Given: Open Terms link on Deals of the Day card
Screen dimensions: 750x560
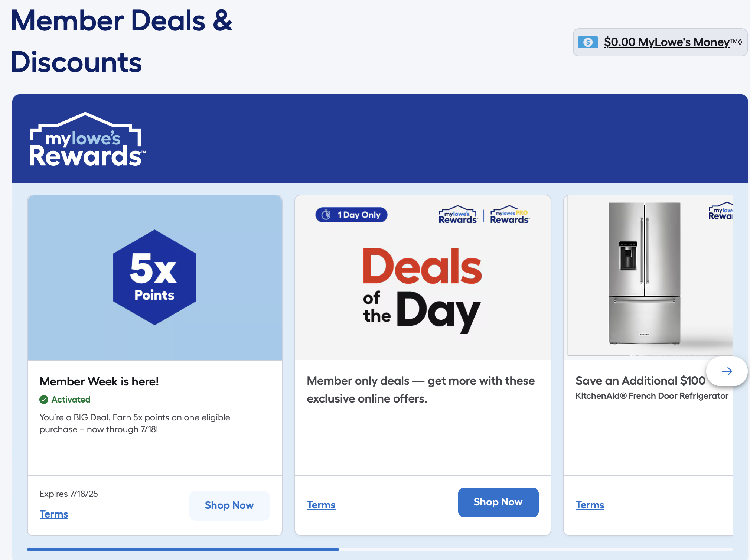Looking at the screenshot, I should tap(321, 505).
